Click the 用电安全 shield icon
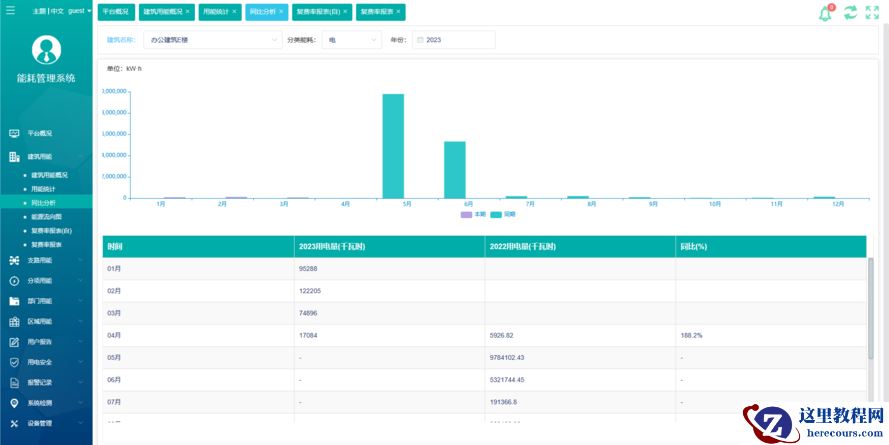The image size is (889, 445). tap(14, 362)
